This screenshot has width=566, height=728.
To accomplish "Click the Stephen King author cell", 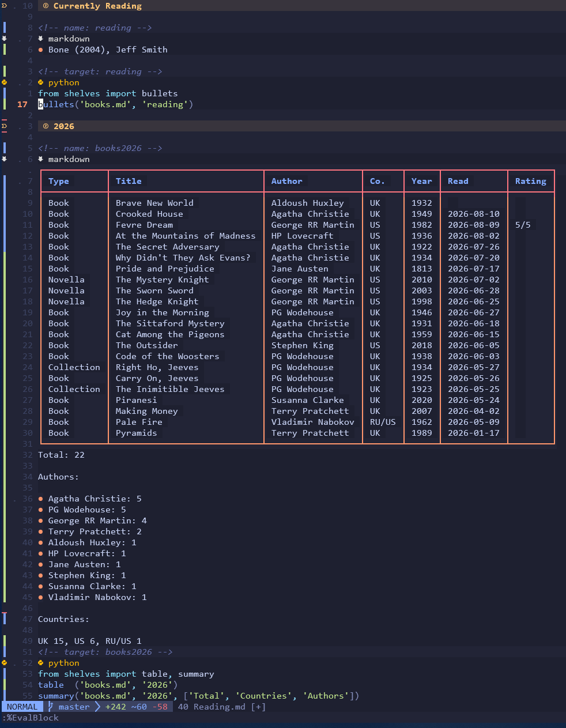I will [x=303, y=345].
